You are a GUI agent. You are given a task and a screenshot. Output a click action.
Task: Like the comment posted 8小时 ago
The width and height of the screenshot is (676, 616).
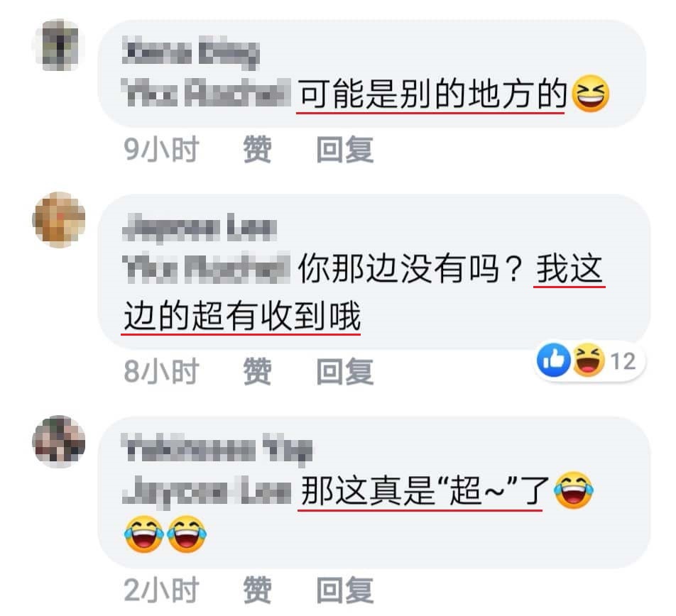[x=257, y=371]
